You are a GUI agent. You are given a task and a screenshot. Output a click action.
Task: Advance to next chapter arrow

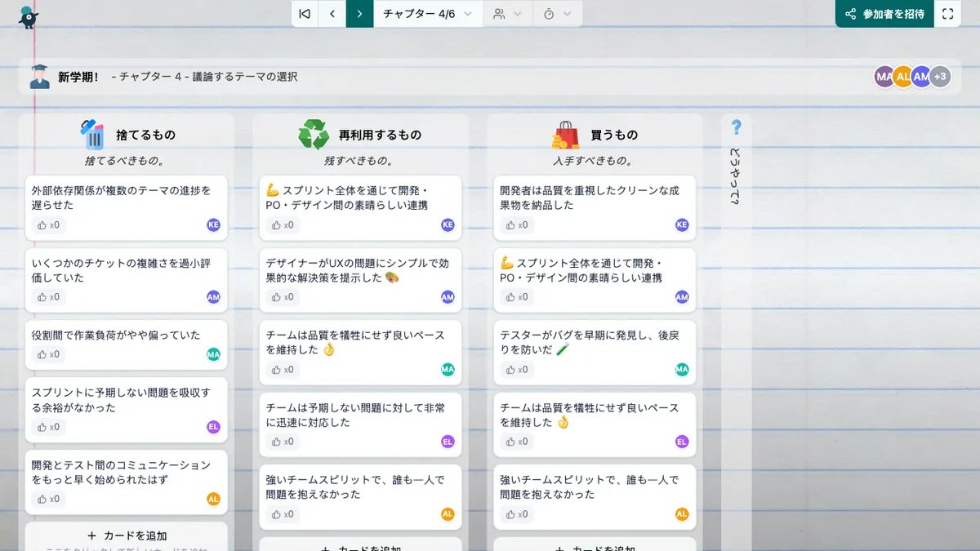coord(359,14)
